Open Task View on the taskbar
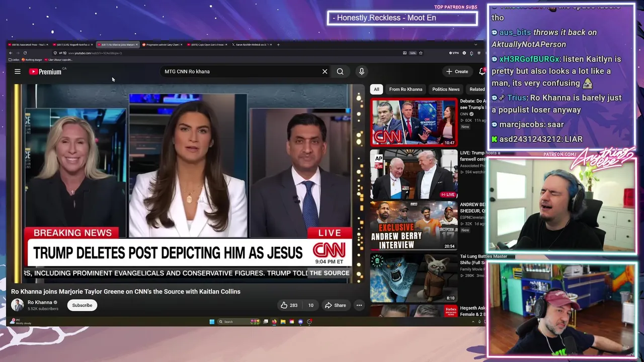The image size is (644, 362). point(266,322)
